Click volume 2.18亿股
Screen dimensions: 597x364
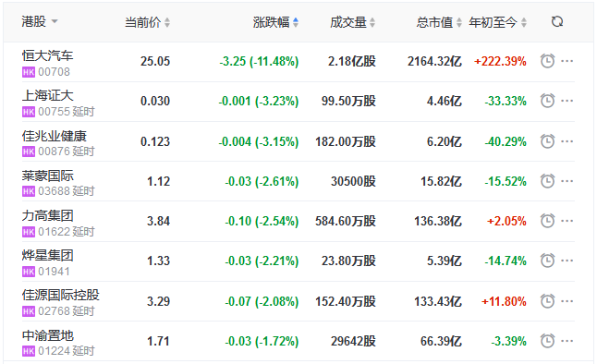[352, 61]
